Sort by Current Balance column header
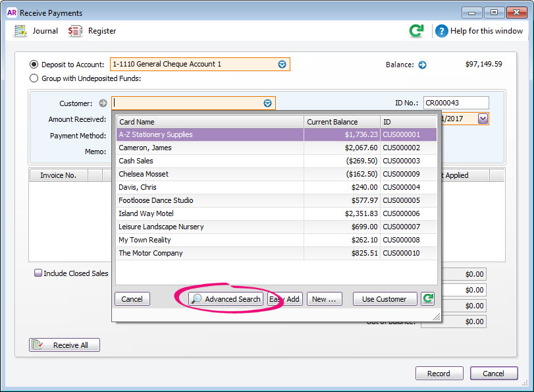Screen dimensions: 534x392 342,122
